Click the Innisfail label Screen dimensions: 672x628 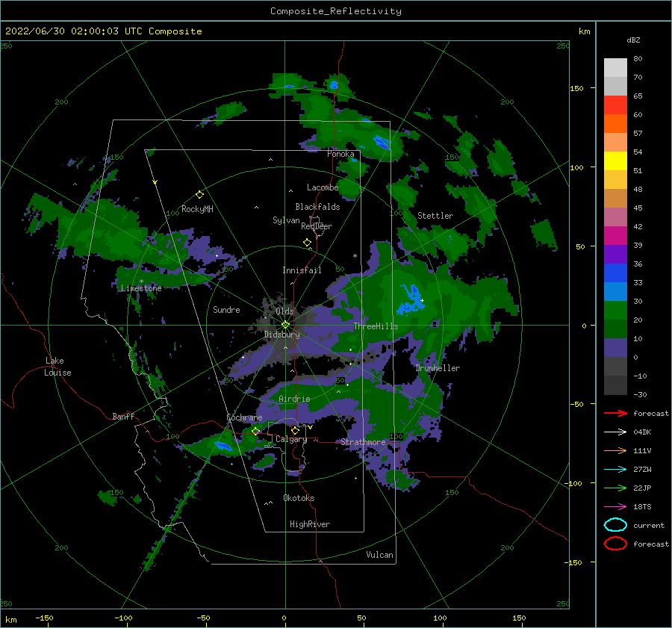302,270
